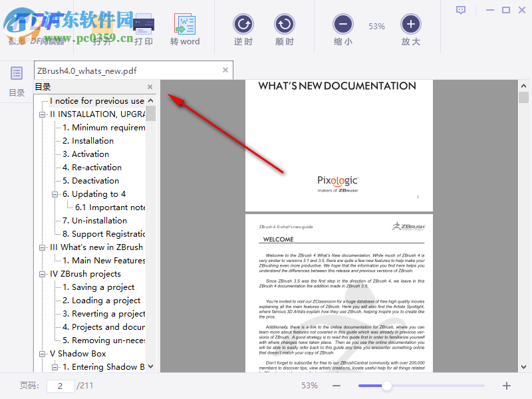Click document scroll down arrow
Image resolution: width=532 pixels, height=399 pixels.
(523, 367)
